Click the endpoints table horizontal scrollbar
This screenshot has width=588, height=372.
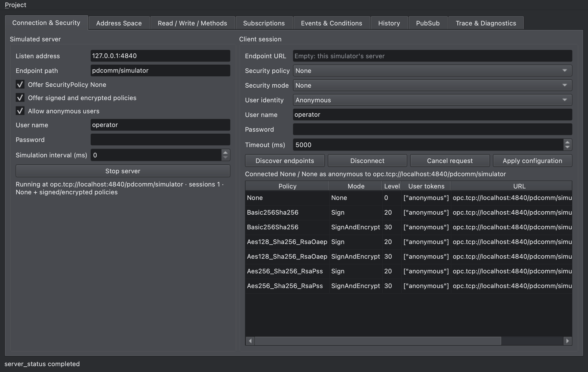(x=378, y=341)
